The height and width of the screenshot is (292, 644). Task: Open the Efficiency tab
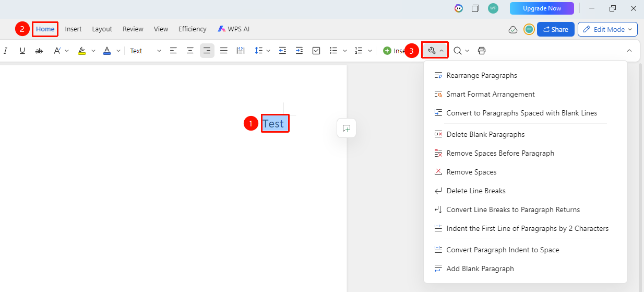193,29
